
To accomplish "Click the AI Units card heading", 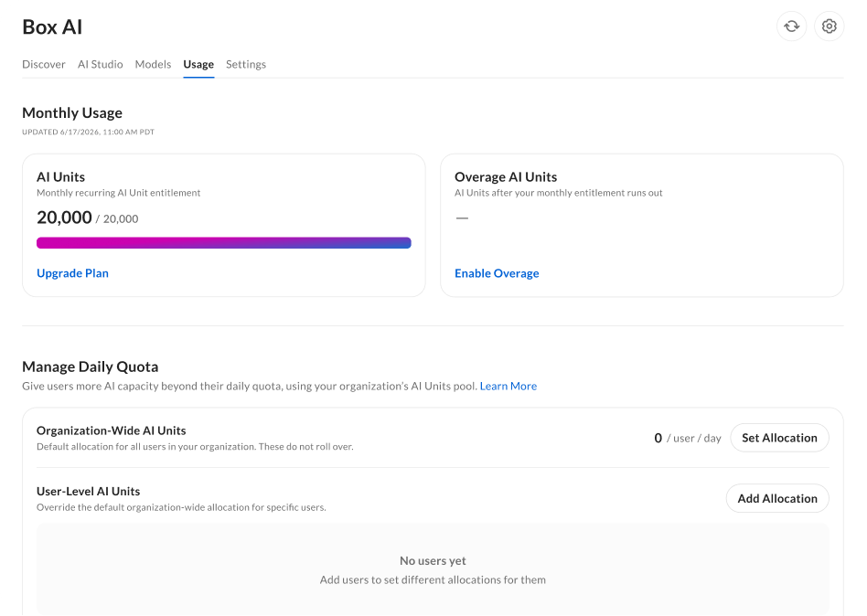I will [x=61, y=176].
